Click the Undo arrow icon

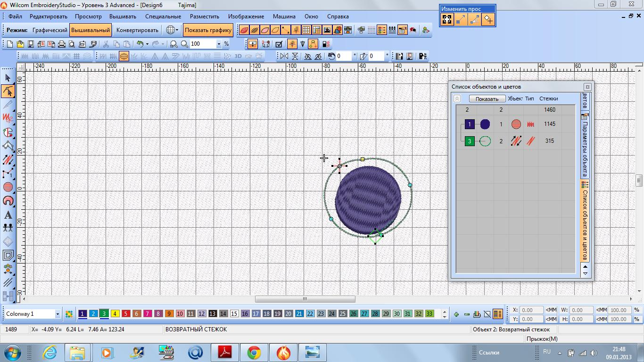coord(140,44)
